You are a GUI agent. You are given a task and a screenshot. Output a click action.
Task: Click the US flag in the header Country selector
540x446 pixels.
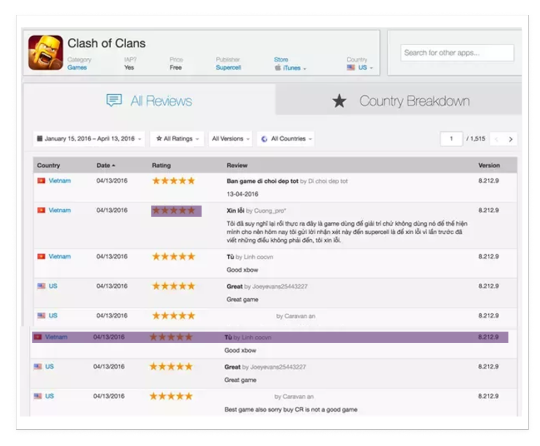(x=351, y=68)
